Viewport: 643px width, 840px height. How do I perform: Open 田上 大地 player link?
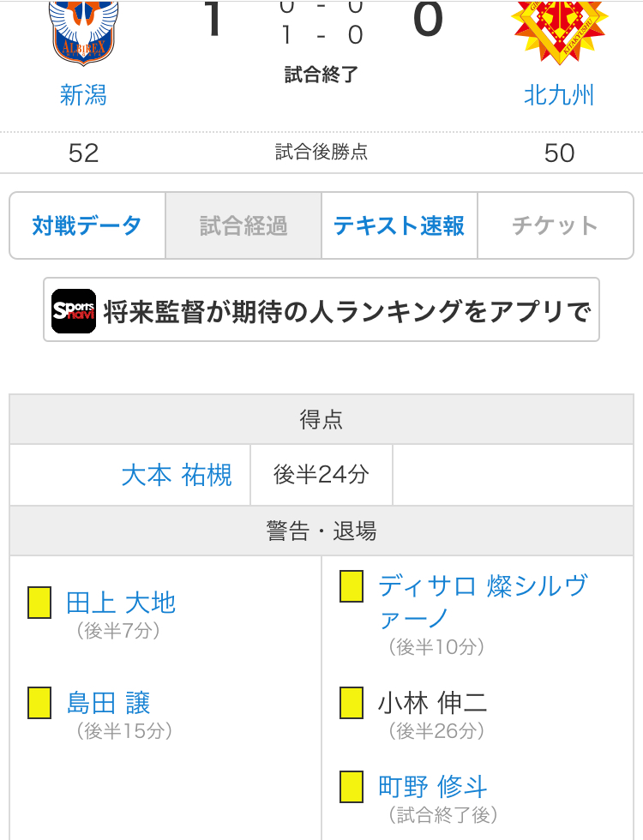tap(121, 603)
